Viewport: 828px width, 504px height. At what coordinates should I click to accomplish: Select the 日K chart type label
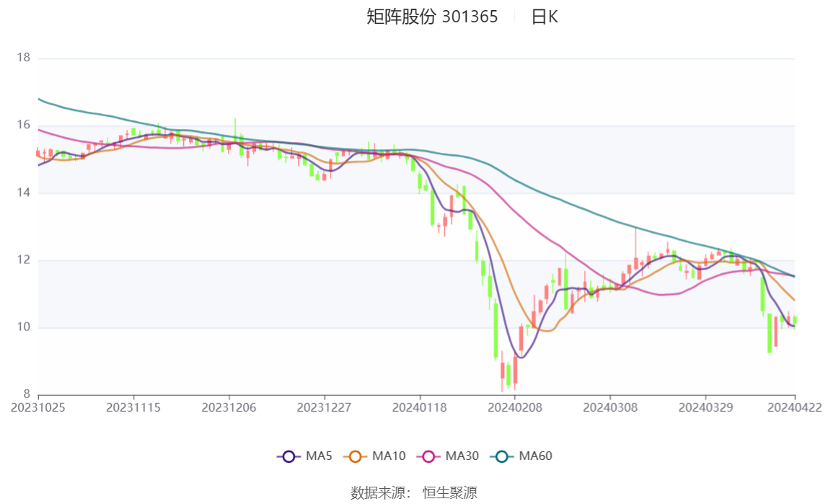point(545,17)
